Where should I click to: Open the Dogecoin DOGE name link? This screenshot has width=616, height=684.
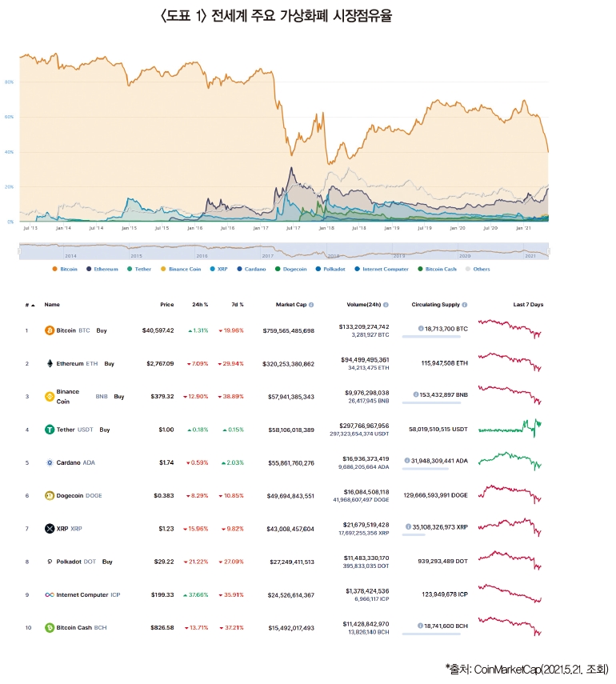coord(79,495)
